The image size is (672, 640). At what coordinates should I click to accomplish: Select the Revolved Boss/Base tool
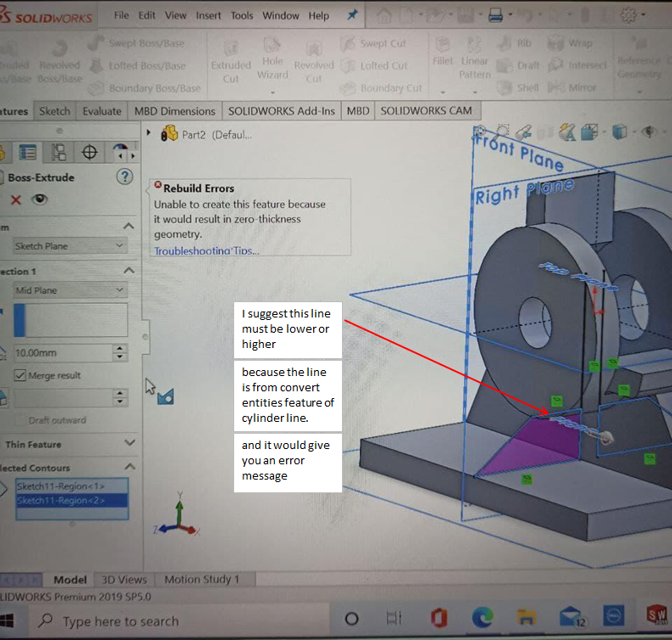(59, 60)
